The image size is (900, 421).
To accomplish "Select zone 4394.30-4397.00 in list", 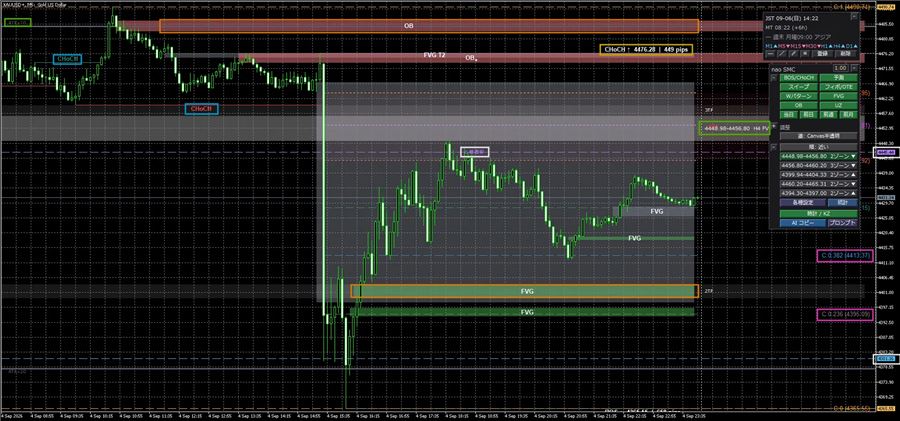I will click(818, 193).
